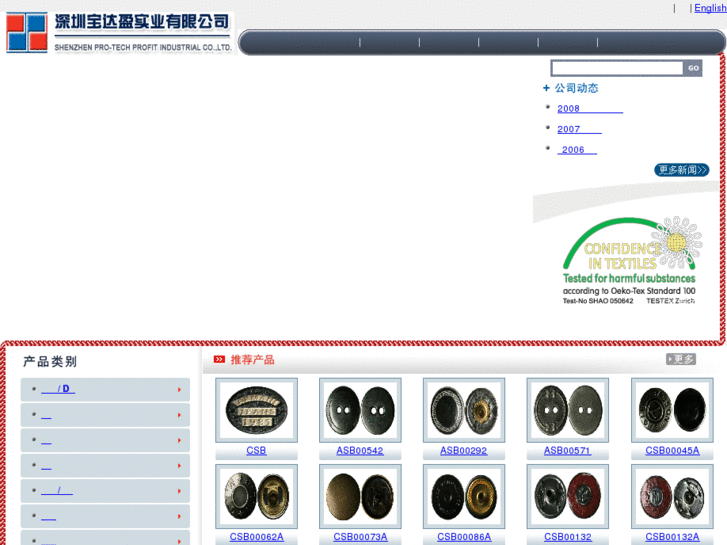Open the ASB00542 button image
The height and width of the screenshot is (545, 727).
pos(360,410)
